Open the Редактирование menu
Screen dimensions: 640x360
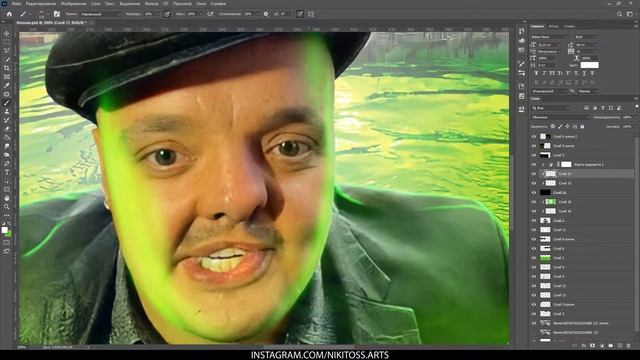[41, 4]
